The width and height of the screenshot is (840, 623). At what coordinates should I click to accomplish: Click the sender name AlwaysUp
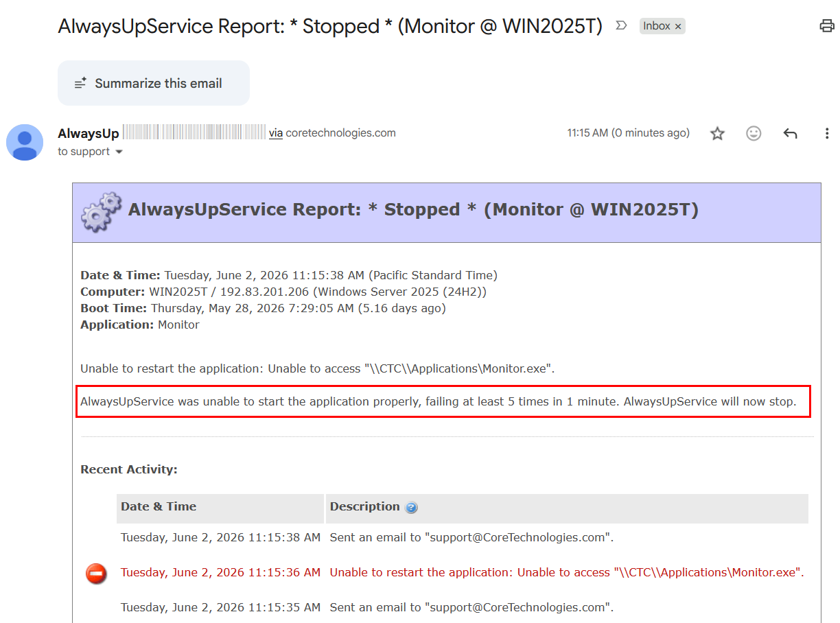coord(89,133)
